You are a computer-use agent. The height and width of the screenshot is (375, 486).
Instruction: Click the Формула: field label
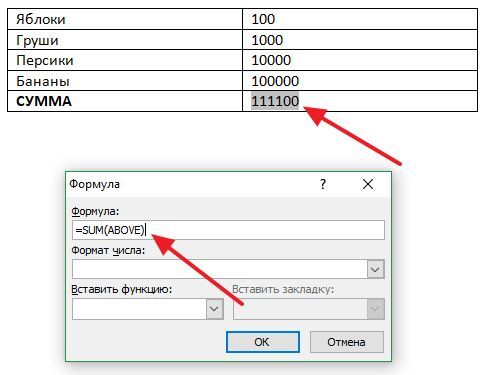coord(95,211)
